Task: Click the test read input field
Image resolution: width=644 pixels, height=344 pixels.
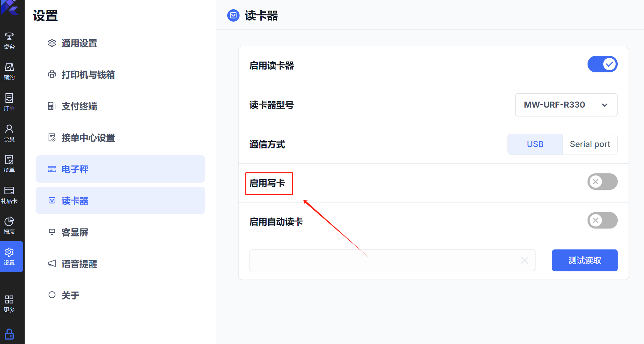Action: click(392, 260)
